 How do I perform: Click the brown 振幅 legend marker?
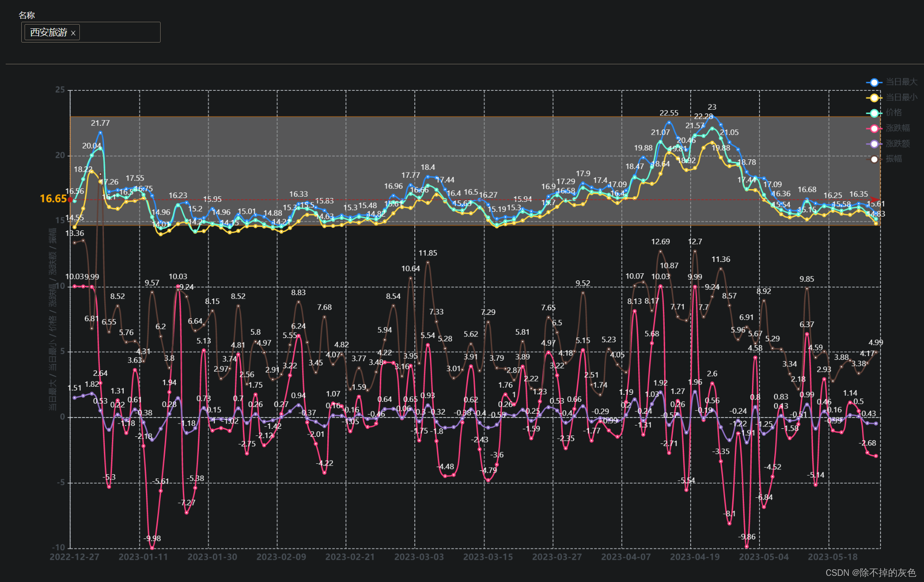[x=874, y=159]
